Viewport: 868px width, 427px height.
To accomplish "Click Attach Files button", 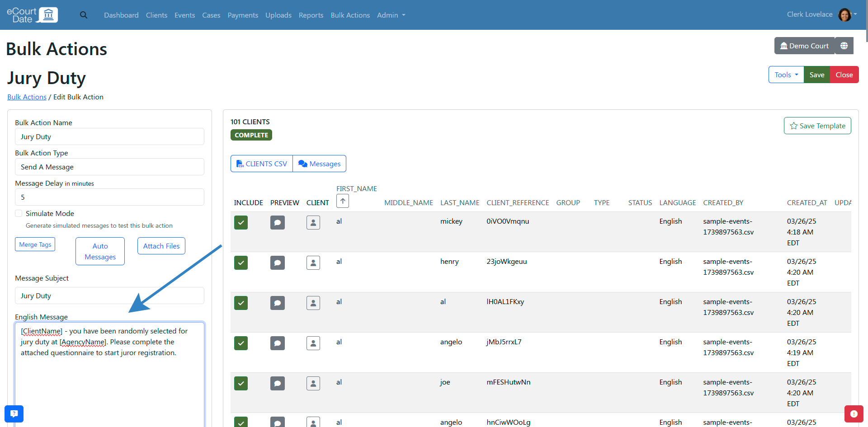I will point(161,246).
